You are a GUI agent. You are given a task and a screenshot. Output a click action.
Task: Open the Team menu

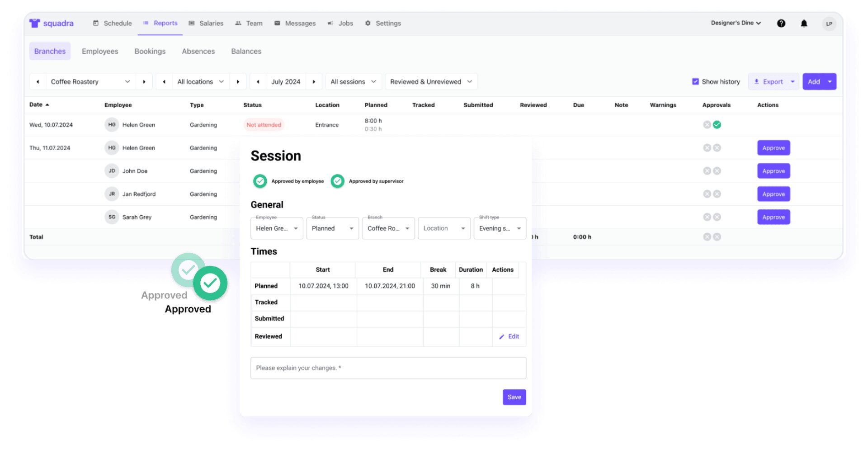coord(249,23)
